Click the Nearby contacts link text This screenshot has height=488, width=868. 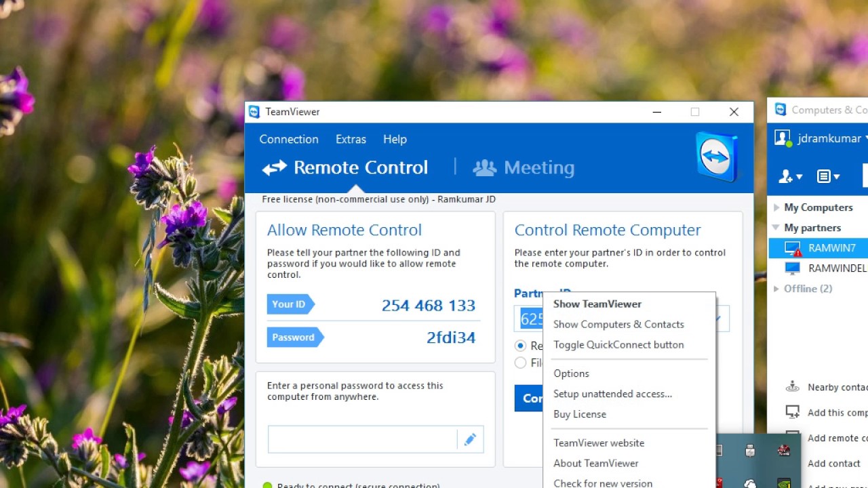click(837, 387)
